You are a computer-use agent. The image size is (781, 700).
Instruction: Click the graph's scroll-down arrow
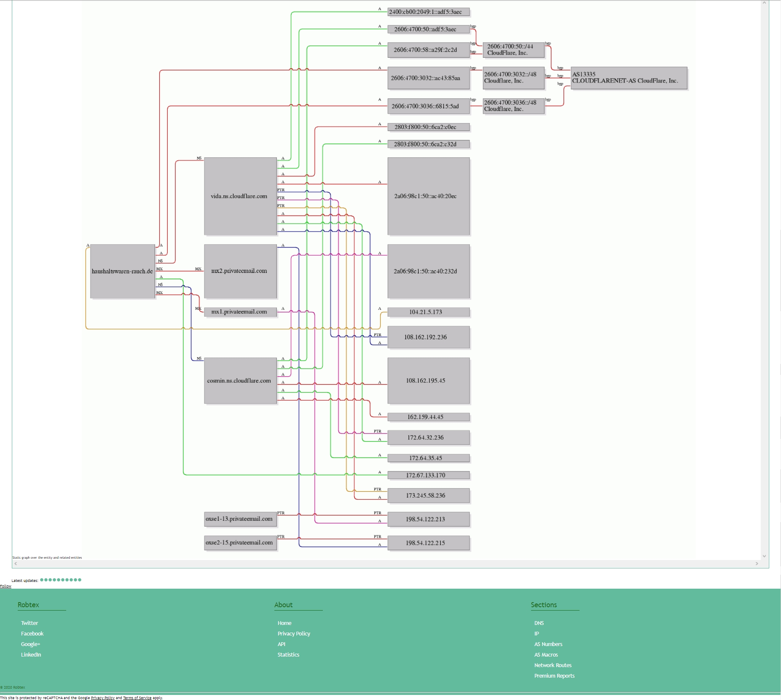tap(764, 556)
